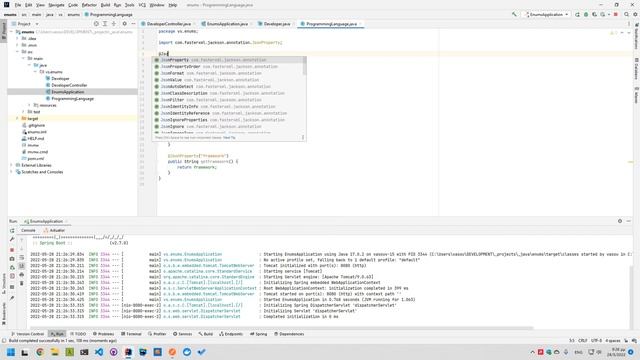This screenshot has width=640, height=360.
Task: Start debugging with the green bug icon
Action: [586, 14]
